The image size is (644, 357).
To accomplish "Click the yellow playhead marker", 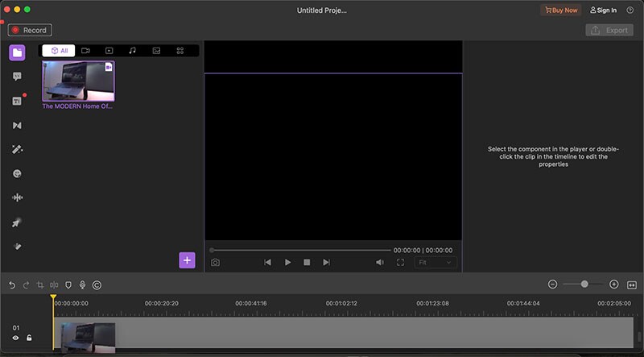I will pyautogui.click(x=53, y=297).
